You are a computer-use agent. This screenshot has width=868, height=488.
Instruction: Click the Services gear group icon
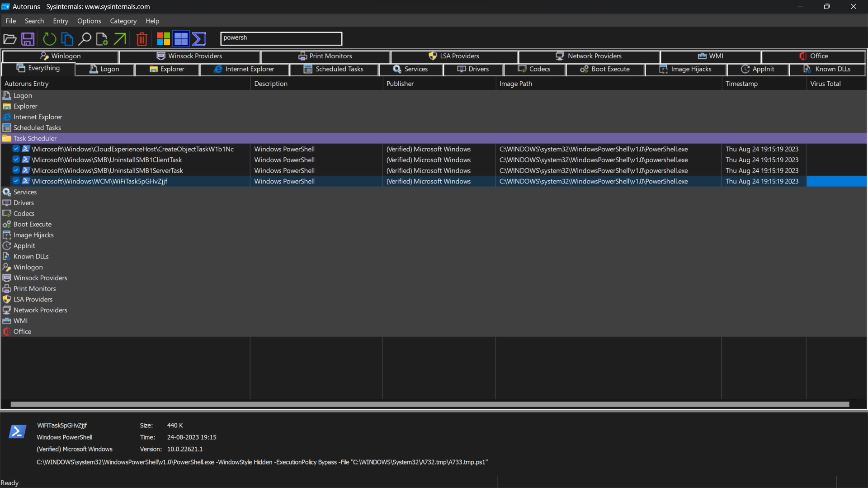pos(7,192)
